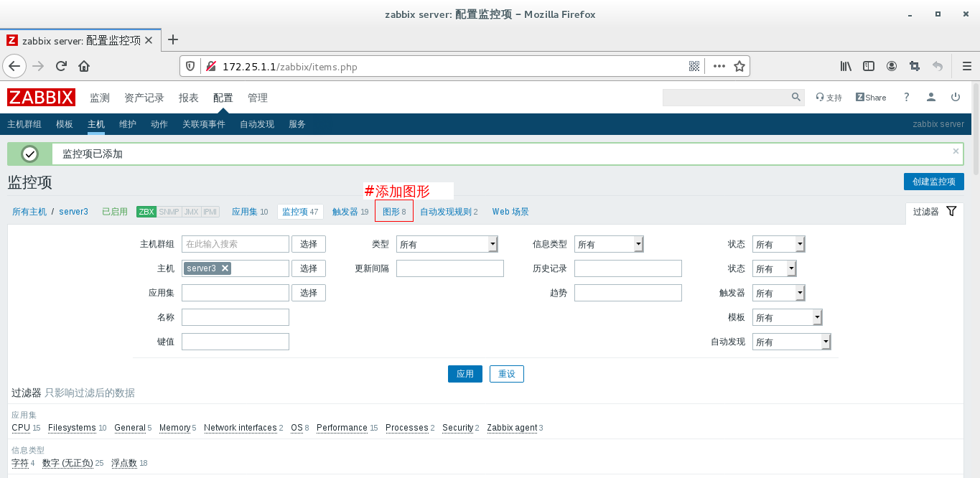Click into the 键值 filter input
980x478 pixels.
click(x=235, y=342)
